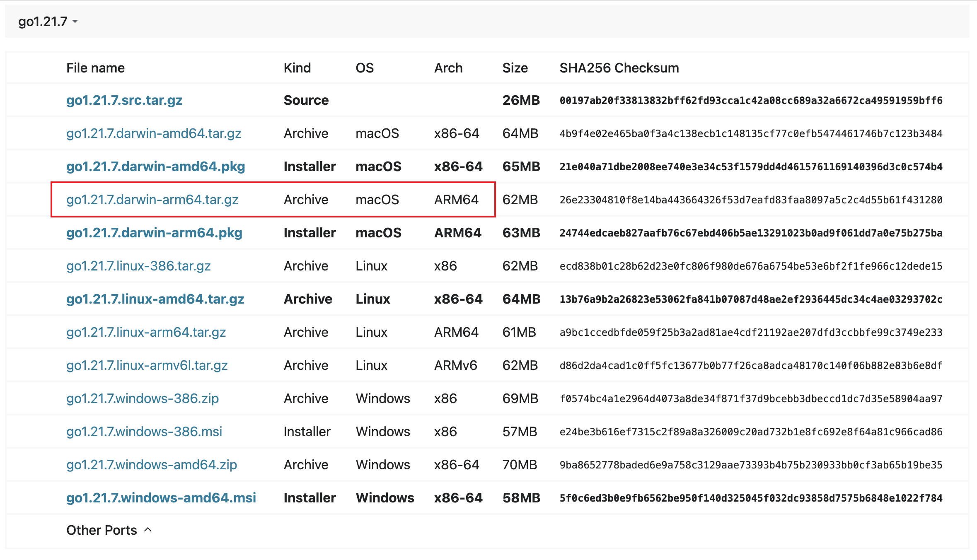Download the go1.21.7.darwin-amd64.pkg installer

tap(155, 167)
